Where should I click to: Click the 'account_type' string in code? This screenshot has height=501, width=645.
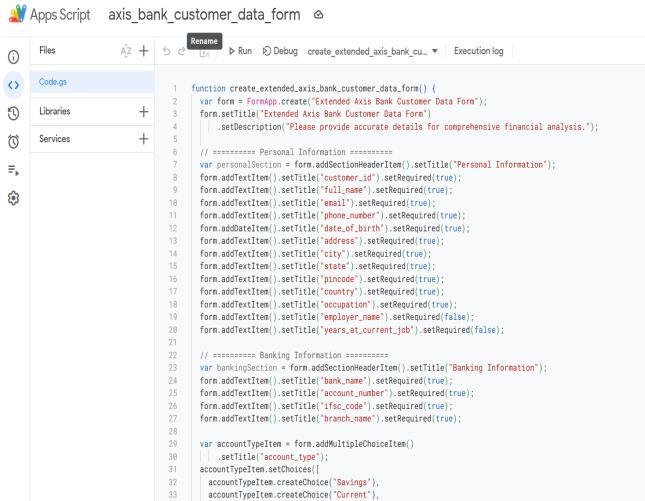tap(290, 457)
